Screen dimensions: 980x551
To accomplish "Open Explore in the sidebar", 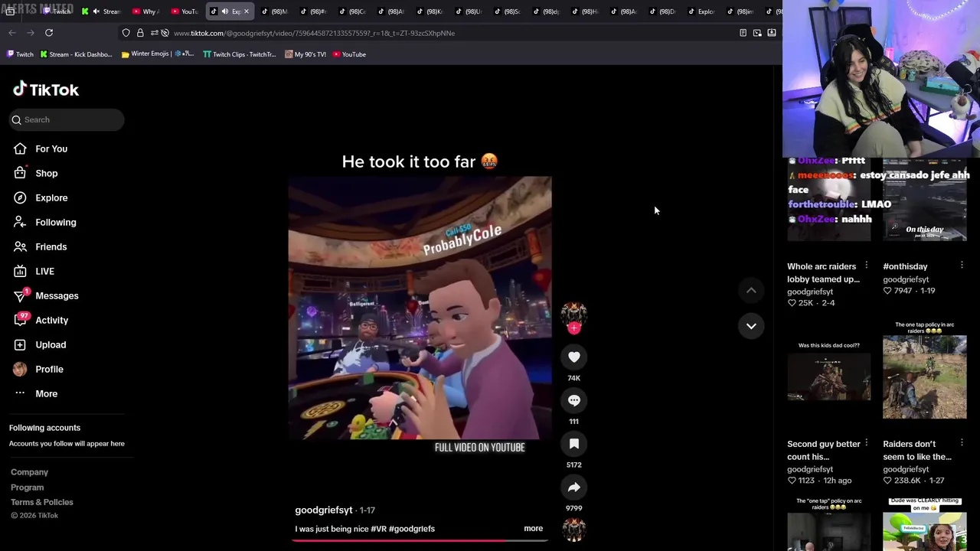I will click(x=51, y=197).
